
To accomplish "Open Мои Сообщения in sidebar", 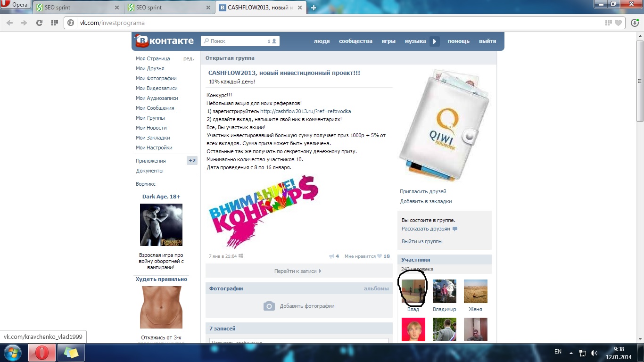I will point(155,108).
